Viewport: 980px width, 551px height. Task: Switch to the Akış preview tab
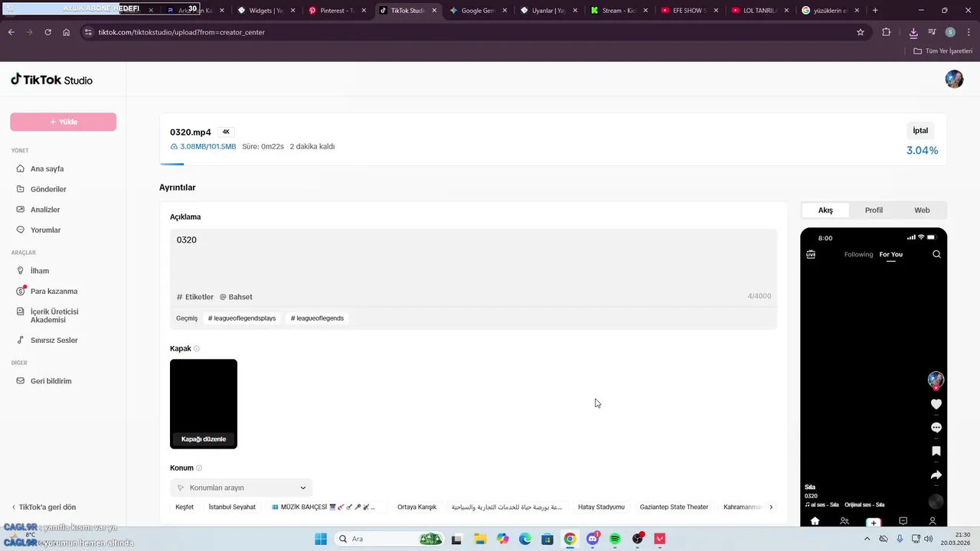(x=825, y=210)
